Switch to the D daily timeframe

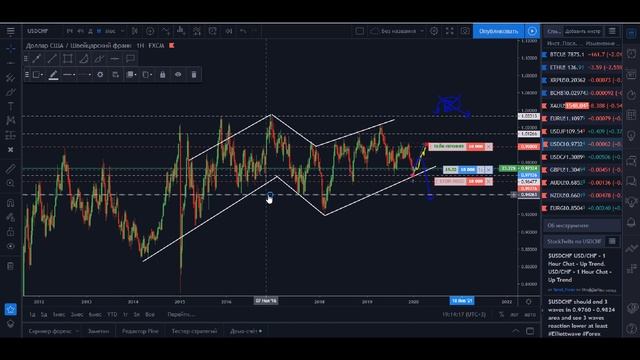point(90,31)
